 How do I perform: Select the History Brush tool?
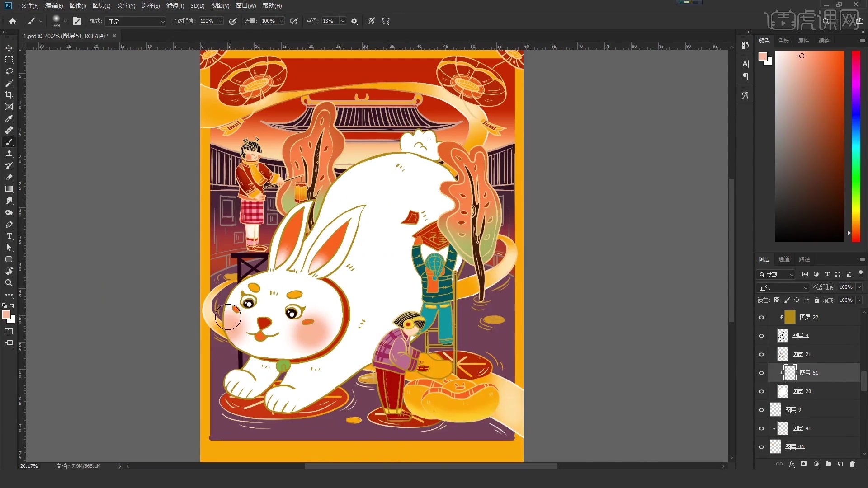[x=9, y=165]
